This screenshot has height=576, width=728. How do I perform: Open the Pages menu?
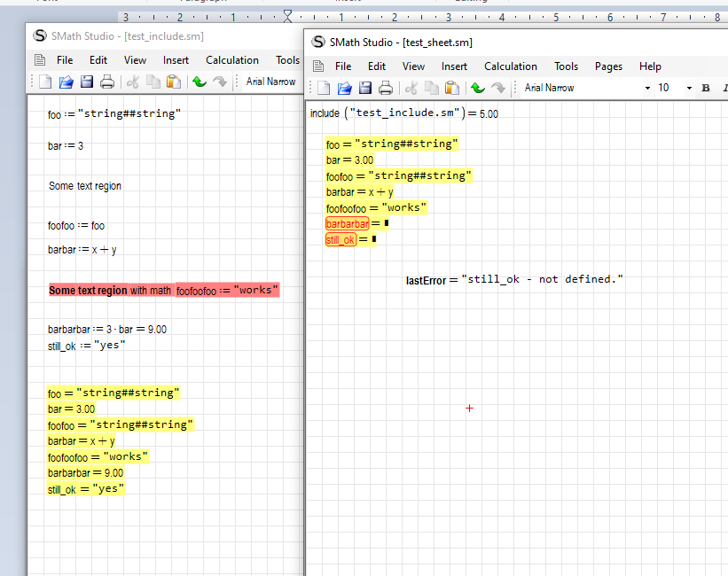pyautogui.click(x=608, y=66)
